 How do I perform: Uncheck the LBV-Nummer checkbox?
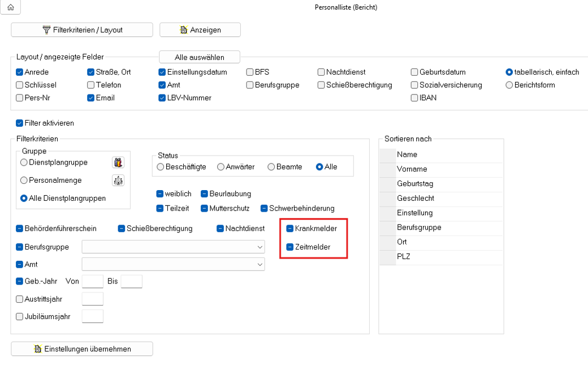coord(162,98)
